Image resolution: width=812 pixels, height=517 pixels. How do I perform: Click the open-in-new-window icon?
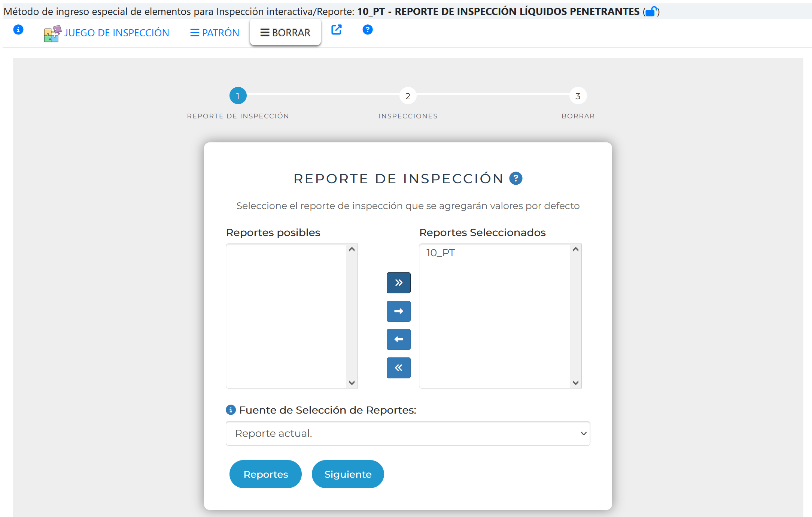coord(336,30)
